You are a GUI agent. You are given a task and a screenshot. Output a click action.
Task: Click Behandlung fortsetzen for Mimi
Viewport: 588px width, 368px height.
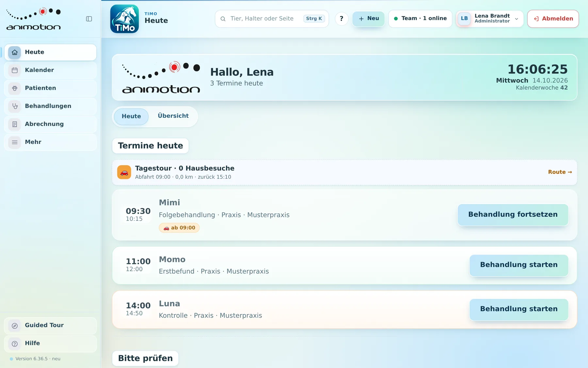pyautogui.click(x=513, y=215)
